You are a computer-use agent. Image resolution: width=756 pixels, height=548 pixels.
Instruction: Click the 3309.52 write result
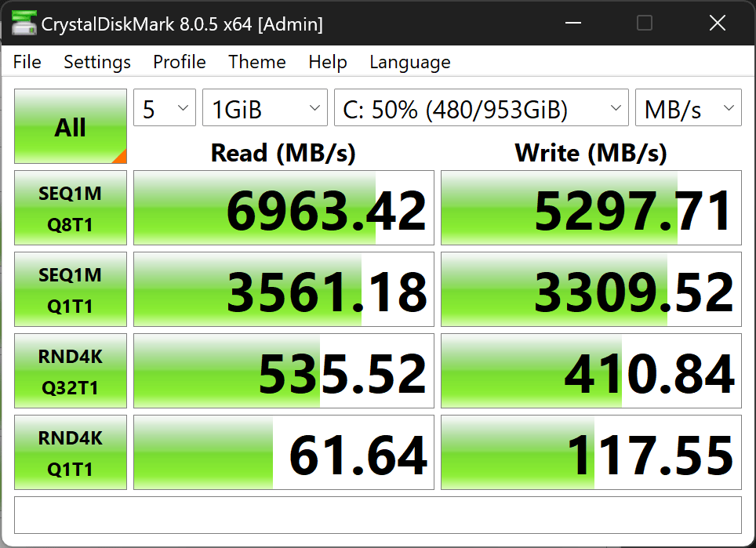click(591, 289)
